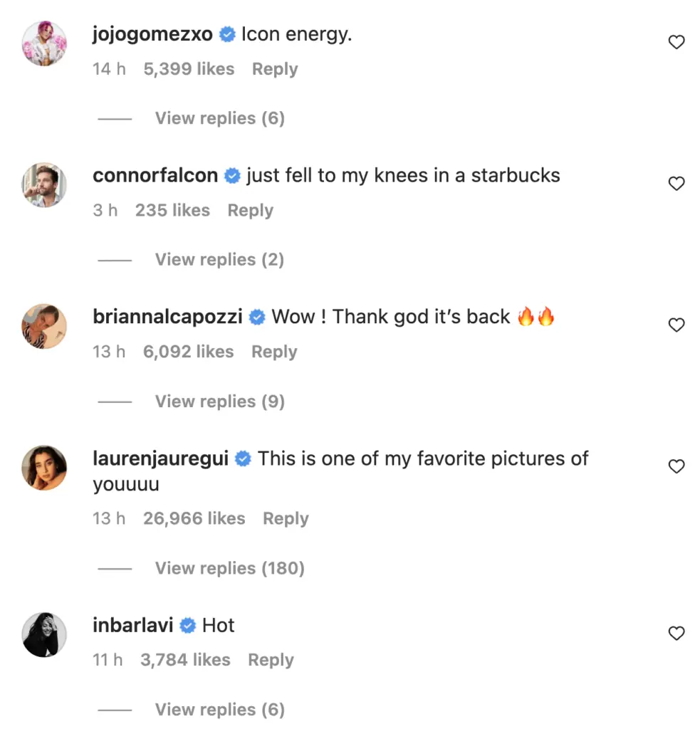Click briannalcapozzi's profile avatar
Image resolution: width=700 pixels, height=729 pixels.
[x=44, y=326]
